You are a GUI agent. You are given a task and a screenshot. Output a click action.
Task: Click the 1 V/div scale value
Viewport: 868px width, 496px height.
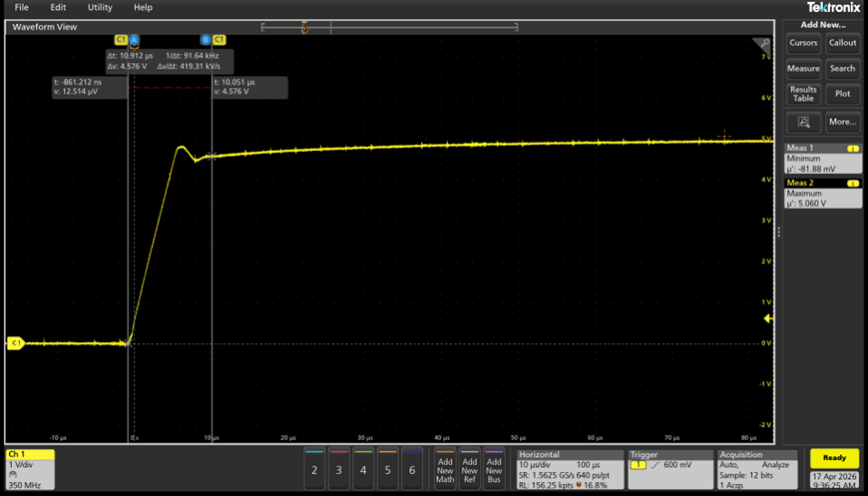tap(22, 465)
